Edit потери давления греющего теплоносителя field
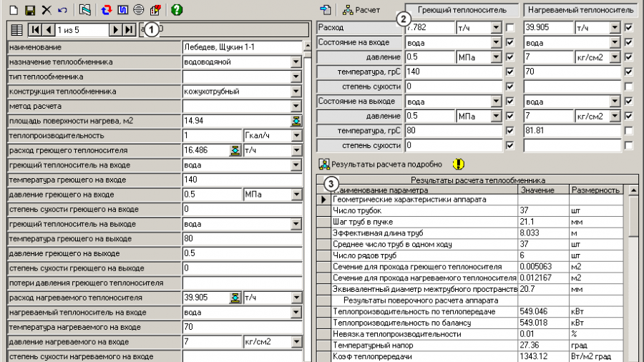 point(243,283)
